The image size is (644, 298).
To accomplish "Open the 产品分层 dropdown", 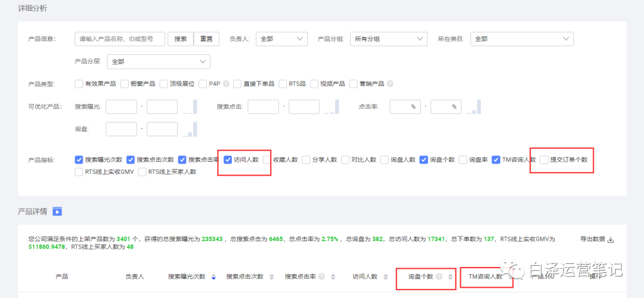I will pyautogui.click(x=159, y=62).
